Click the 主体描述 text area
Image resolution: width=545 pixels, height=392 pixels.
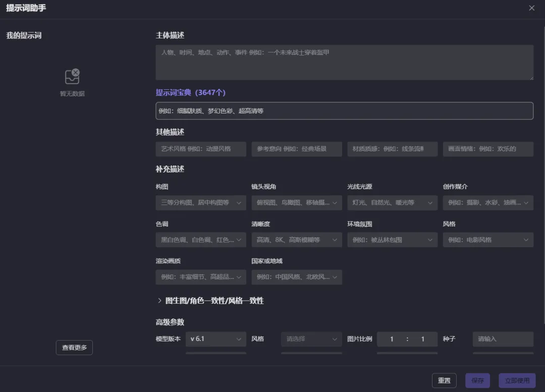(344, 63)
